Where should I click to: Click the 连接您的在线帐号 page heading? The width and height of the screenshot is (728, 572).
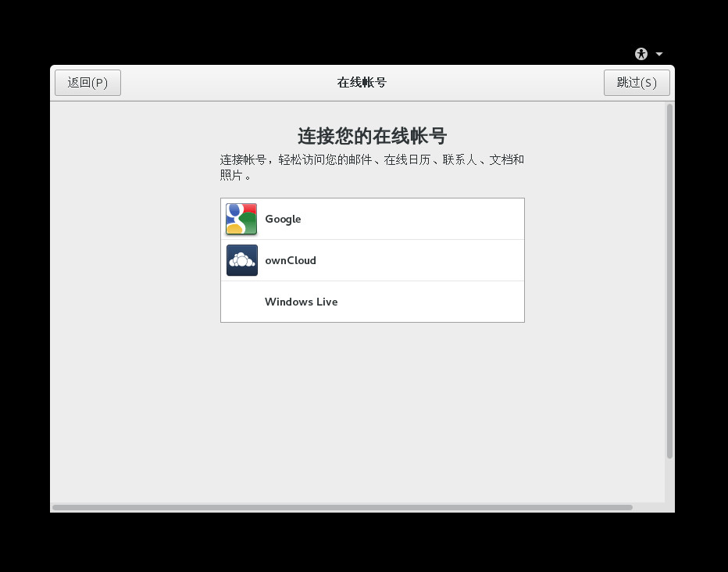coord(372,136)
